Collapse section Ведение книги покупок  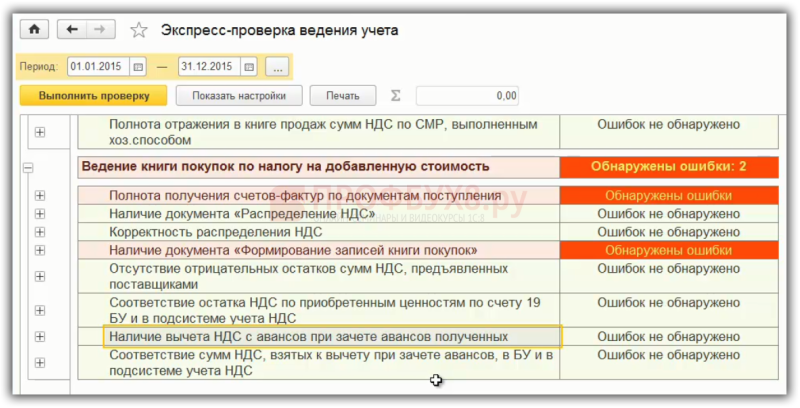coord(28,167)
